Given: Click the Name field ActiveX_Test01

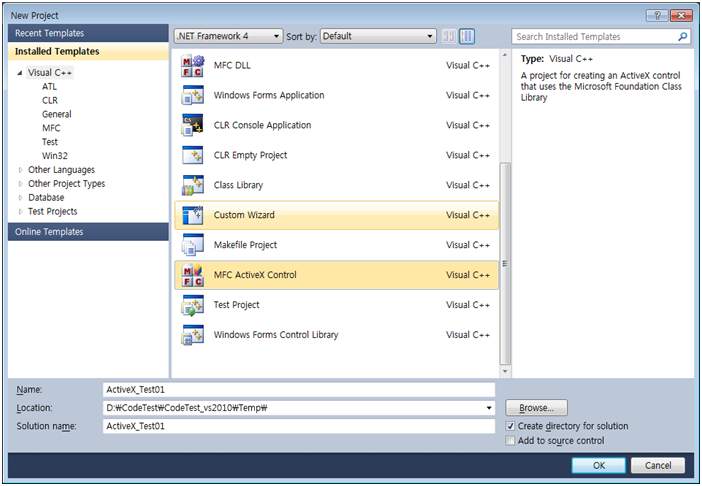Looking at the screenshot, I should coord(299,389).
